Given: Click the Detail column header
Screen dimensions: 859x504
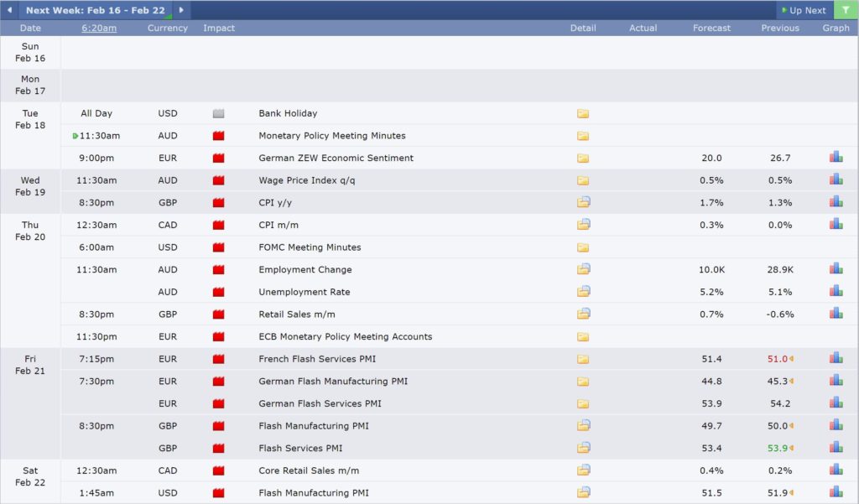Looking at the screenshot, I should pyautogui.click(x=583, y=28).
